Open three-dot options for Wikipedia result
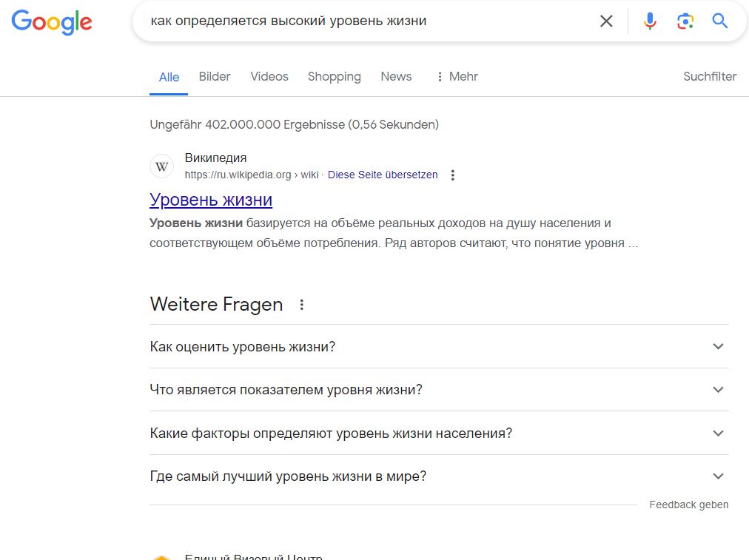 coord(452,175)
